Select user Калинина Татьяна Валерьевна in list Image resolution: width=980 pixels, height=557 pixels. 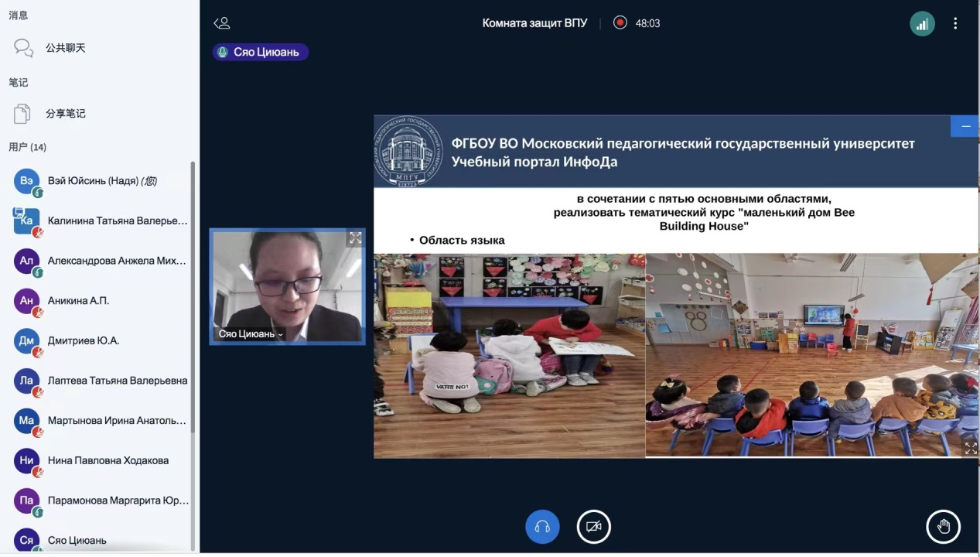[x=117, y=220]
